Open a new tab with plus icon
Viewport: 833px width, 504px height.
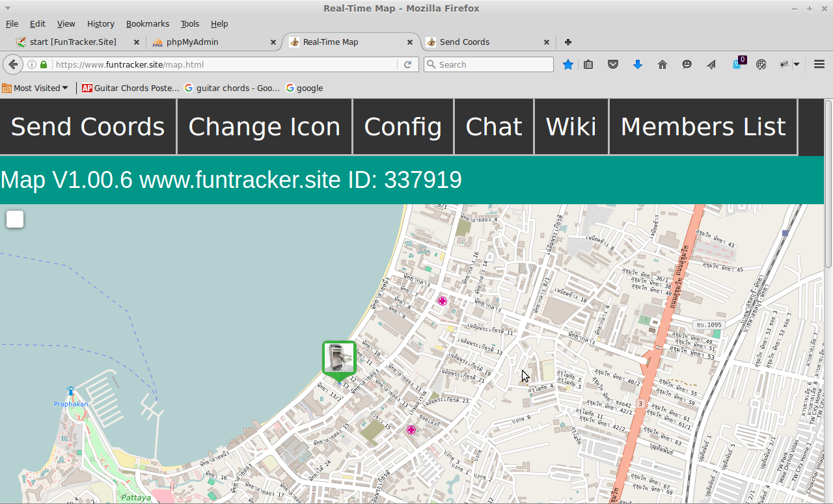pos(568,42)
